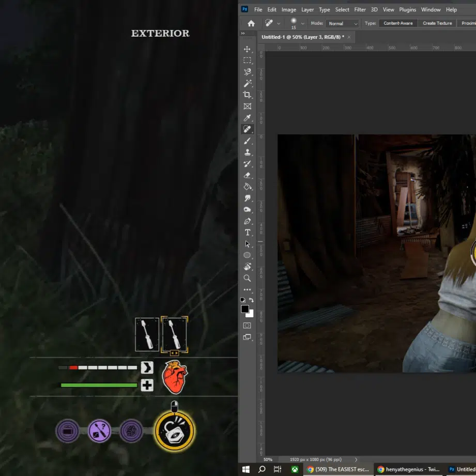
Task: Open the Select menu
Action: tap(342, 10)
